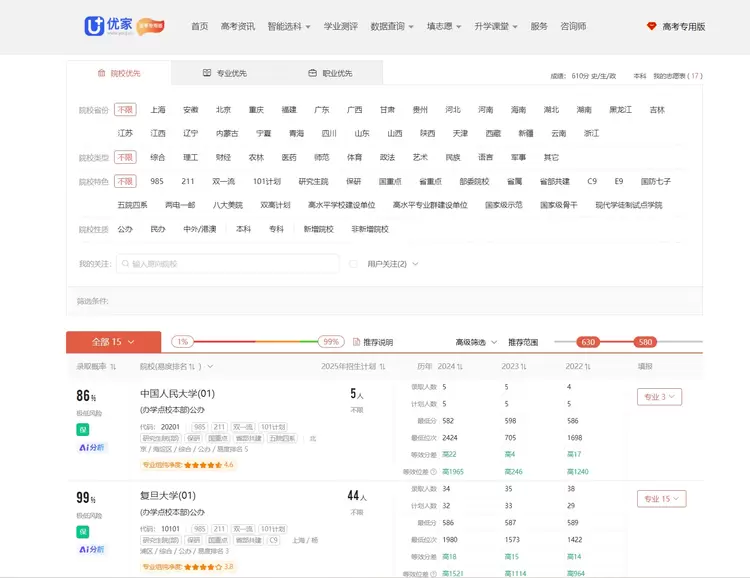Switch to the 职业优先 tab
The height and width of the screenshot is (578, 750).
point(330,73)
